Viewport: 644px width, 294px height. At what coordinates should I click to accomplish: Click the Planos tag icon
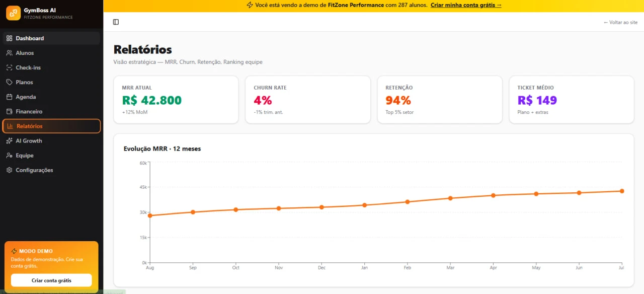click(x=9, y=82)
